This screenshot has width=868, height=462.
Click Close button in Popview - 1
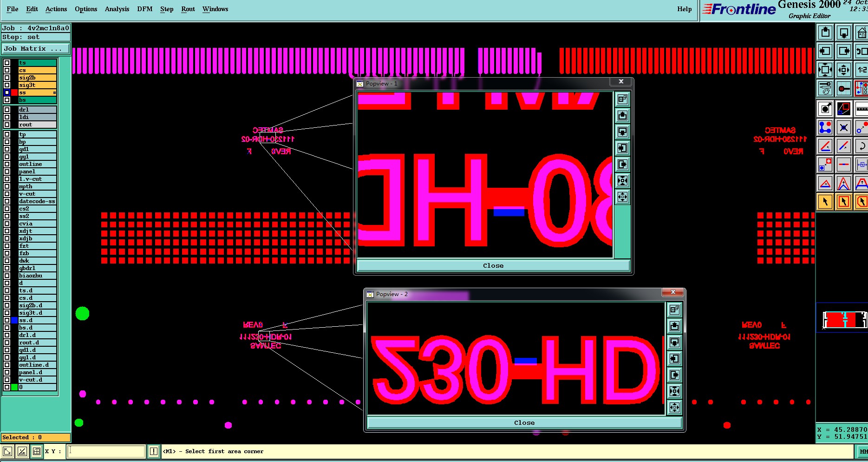click(x=493, y=266)
